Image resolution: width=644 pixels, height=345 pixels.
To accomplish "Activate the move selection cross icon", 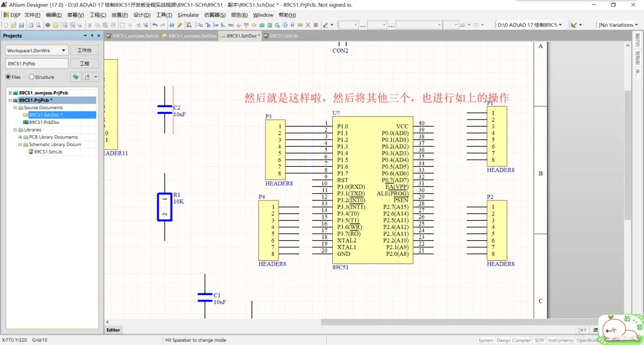I will click(x=130, y=25).
